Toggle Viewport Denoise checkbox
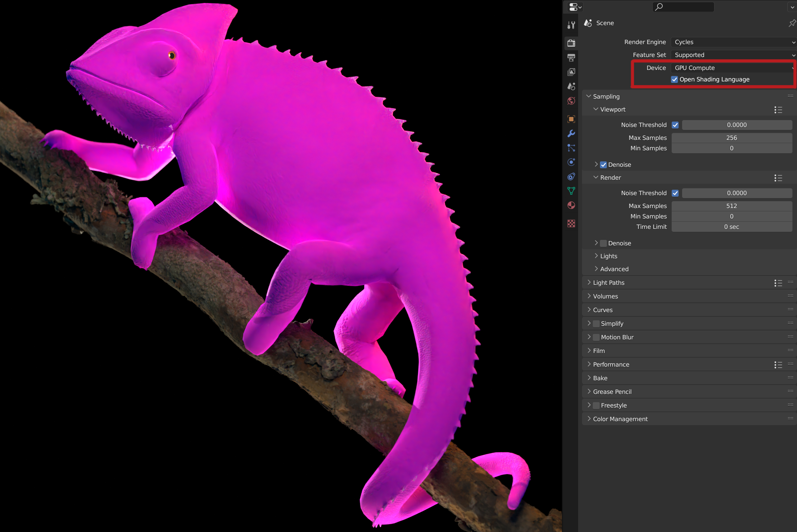 pos(603,165)
